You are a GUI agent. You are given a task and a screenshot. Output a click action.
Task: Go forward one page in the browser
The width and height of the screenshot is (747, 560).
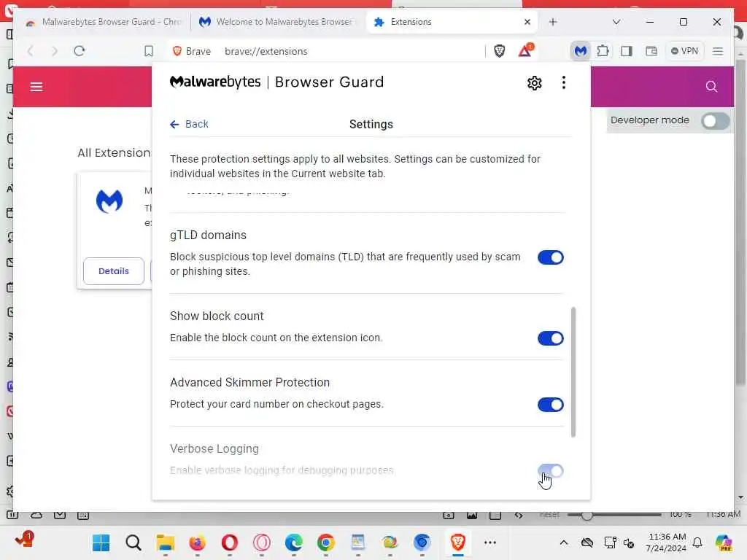pyautogui.click(x=54, y=51)
